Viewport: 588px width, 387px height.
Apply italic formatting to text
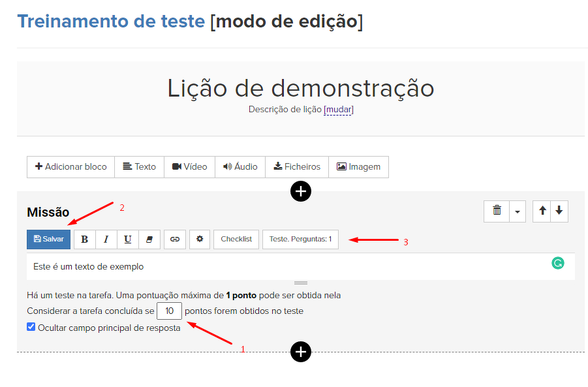coord(106,240)
